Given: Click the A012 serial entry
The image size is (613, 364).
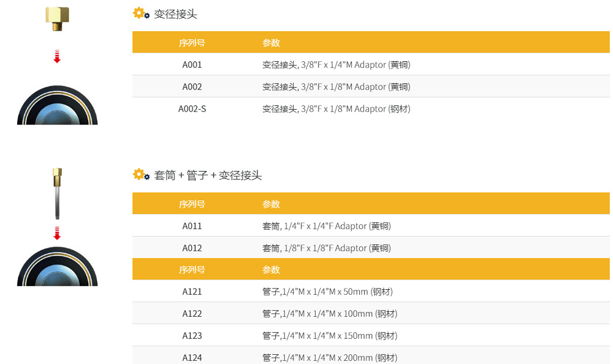Looking at the screenshot, I should tap(192, 248).
